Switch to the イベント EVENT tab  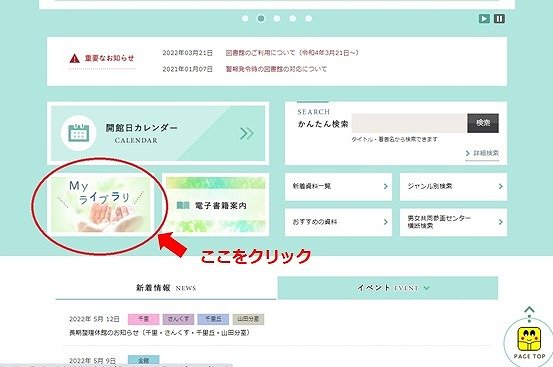tap(388, 288)
